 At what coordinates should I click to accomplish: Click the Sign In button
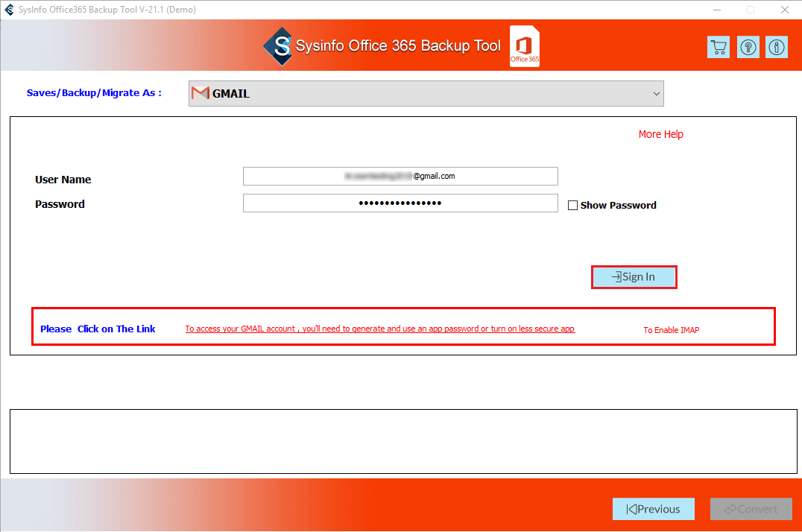point(634,276)
